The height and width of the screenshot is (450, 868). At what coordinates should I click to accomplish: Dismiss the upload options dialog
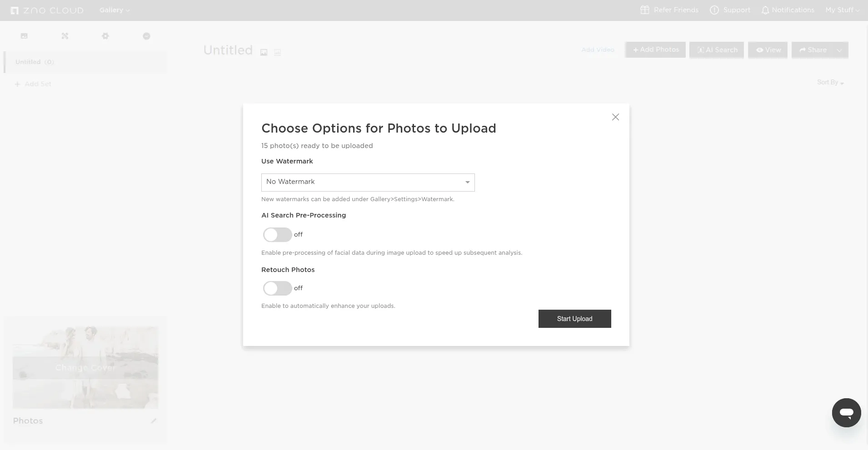pos(615,117)
